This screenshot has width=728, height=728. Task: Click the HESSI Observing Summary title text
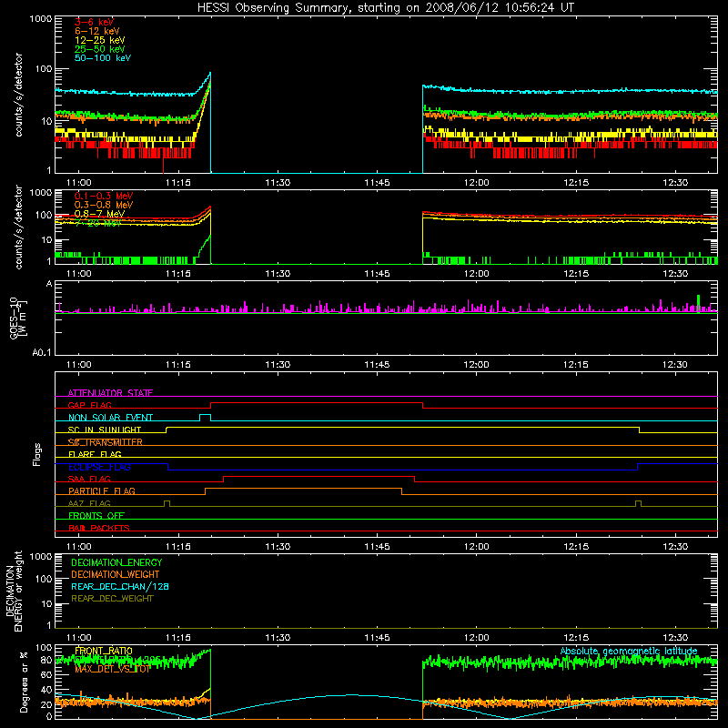(385, 8)
